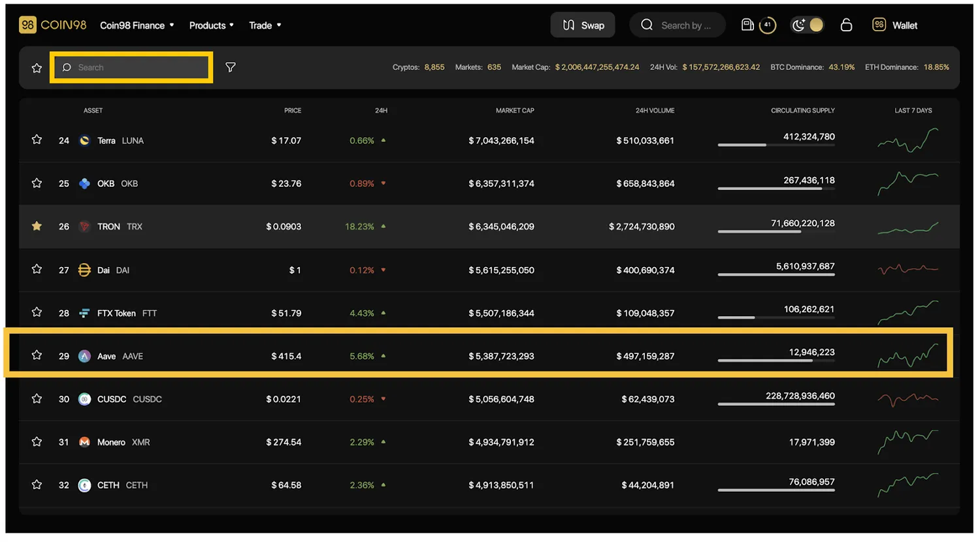980x542 pixels.
Task: Click the Aave coin logo
Action: click(x=84, y=356)
